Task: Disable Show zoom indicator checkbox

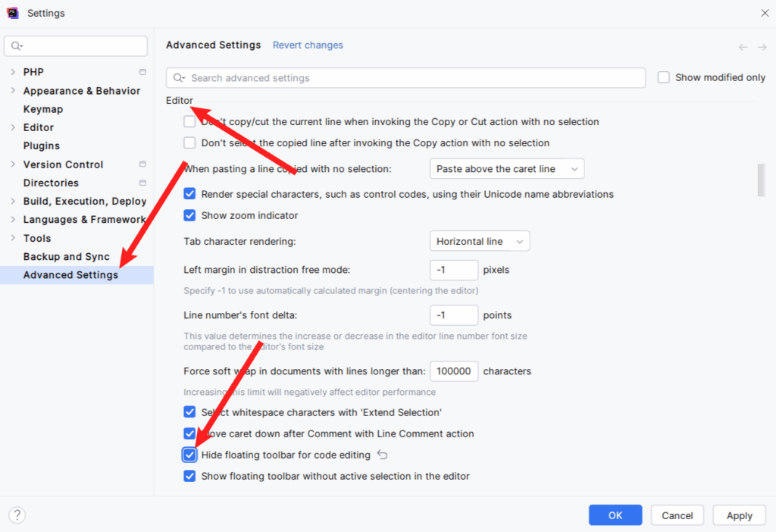Action: 189,215
